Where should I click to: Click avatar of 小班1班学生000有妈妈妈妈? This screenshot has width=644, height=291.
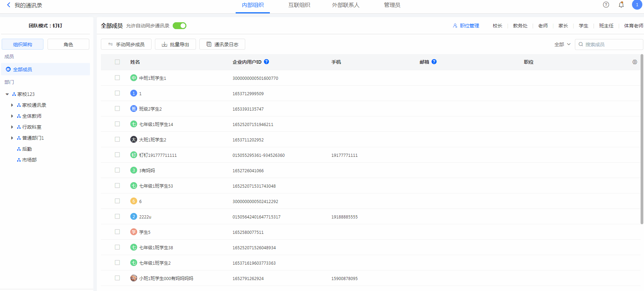134,278
